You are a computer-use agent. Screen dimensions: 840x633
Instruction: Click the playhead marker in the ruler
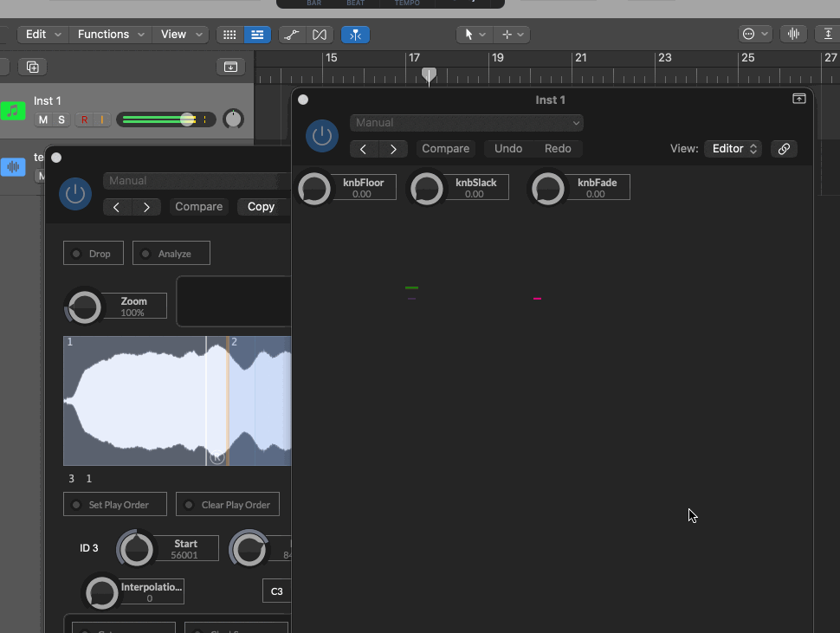click(429, 74)
